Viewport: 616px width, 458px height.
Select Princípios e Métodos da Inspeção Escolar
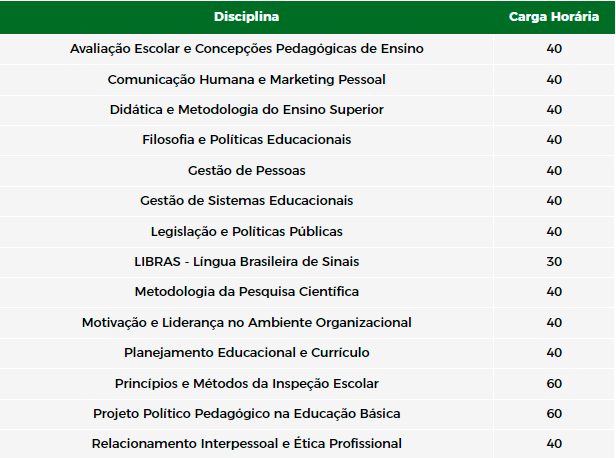(246, 383)
